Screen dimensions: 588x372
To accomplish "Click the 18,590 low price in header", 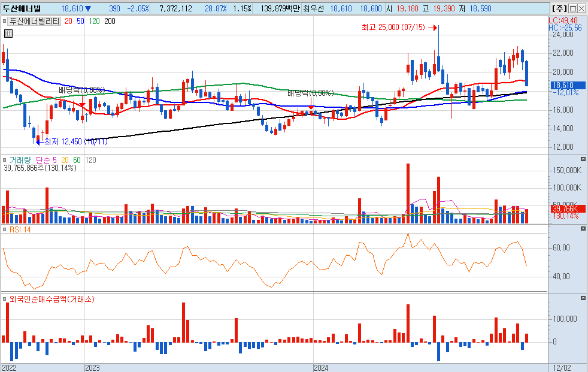I will point(480,8).
